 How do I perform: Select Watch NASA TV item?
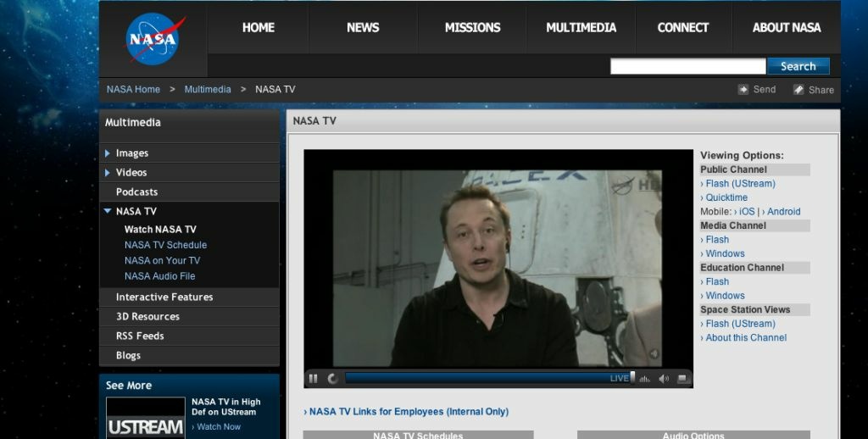tap(160, 229)
